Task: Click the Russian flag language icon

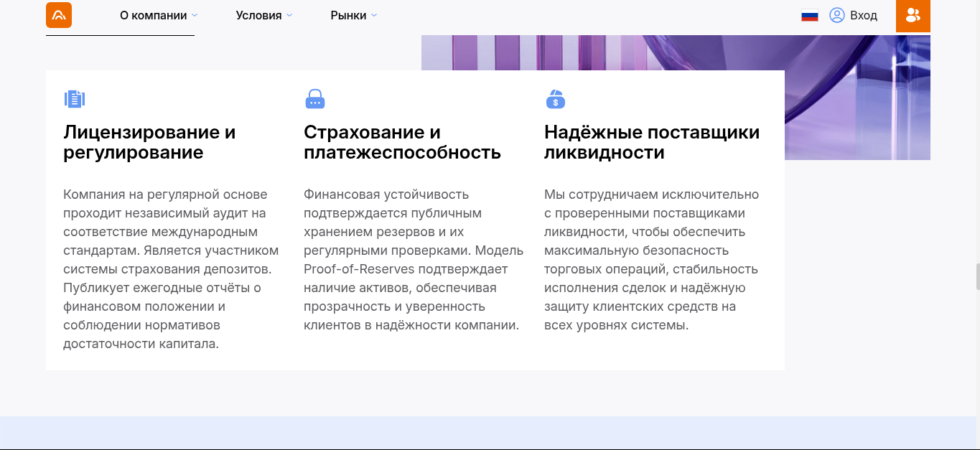Action: pos(810,15)
